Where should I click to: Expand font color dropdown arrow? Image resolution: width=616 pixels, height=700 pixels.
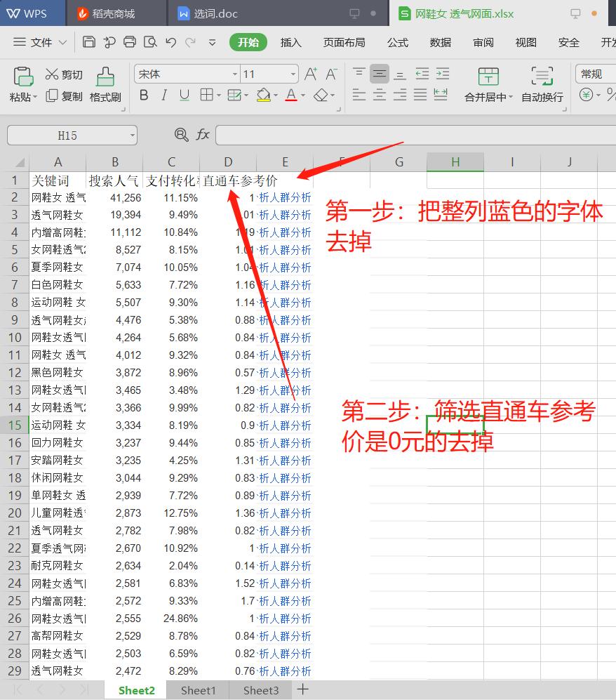tap(303, 95)
